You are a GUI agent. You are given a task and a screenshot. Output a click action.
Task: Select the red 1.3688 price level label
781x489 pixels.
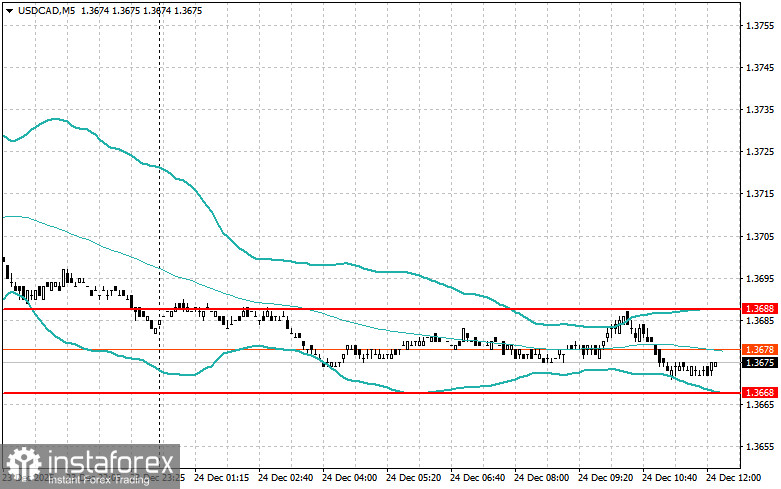tap(760, 309)
